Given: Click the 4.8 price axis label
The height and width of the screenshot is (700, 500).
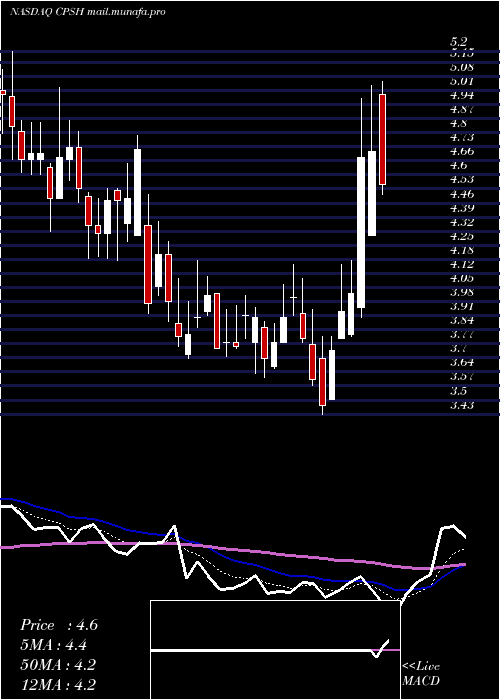Looking at the screenshot, I should pyautogui.click(x=459, y=123).
